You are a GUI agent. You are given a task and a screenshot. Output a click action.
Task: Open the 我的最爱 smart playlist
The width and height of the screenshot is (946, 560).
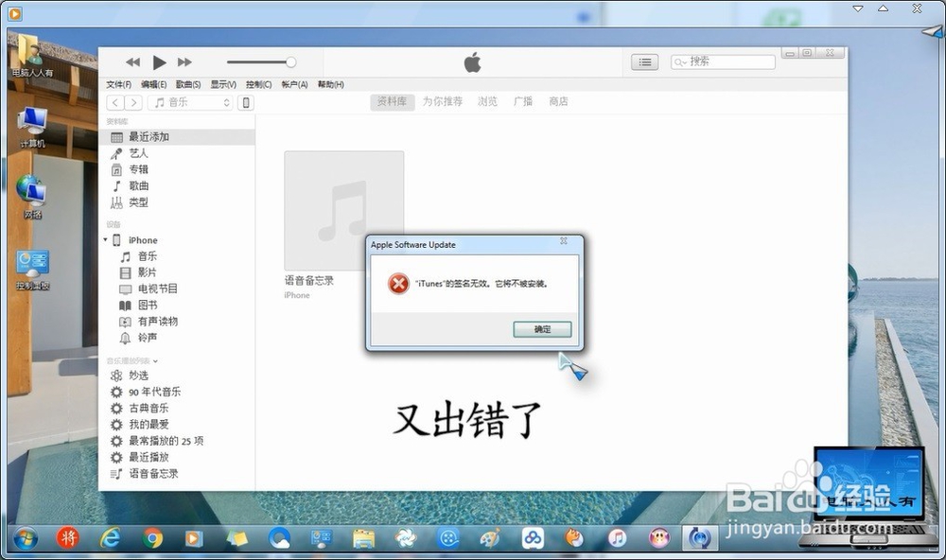(149, 424)
